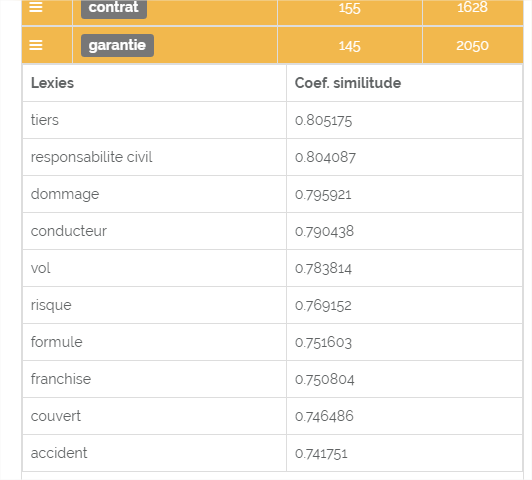Sort by the Coef. similitude column header

pyautogui.click(x=348, y=83)
